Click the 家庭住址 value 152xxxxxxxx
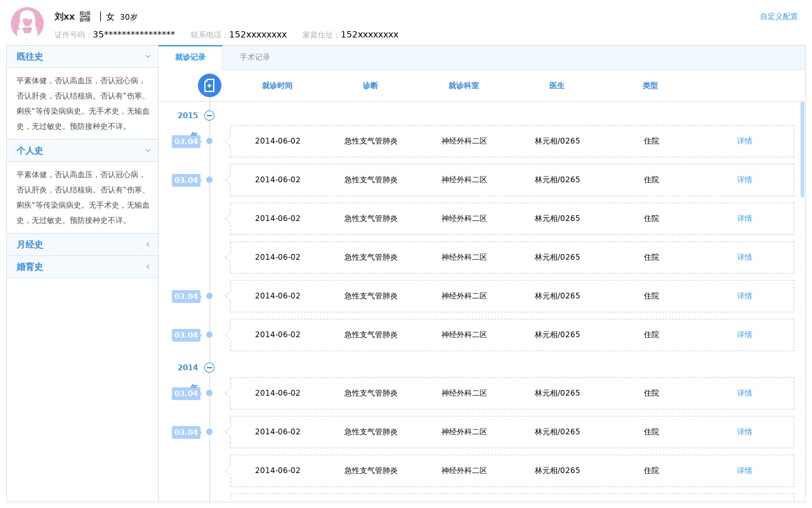The width and height of the screenshot is (812, 508). pyautogui.click(x=370, y=34)
